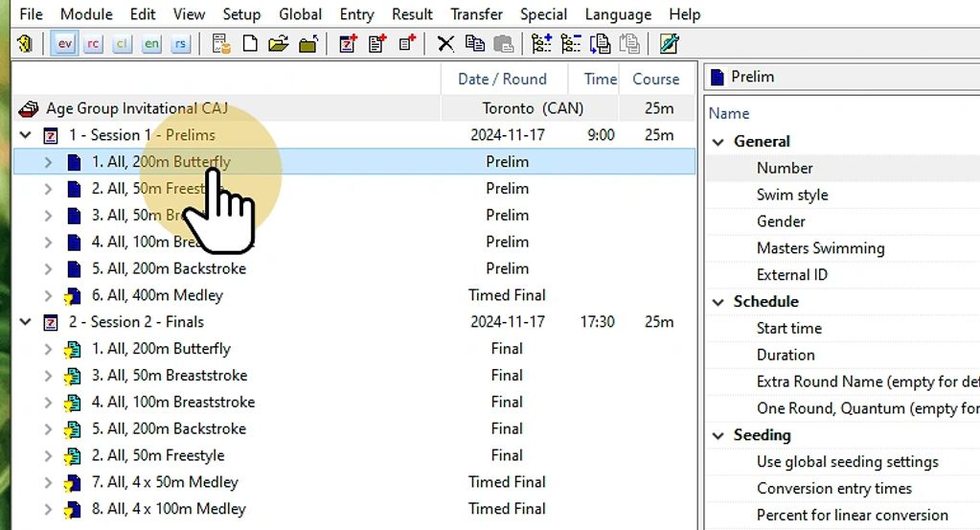Open the Module menu
The image size is (980, 530).
(x=86, y=14)
